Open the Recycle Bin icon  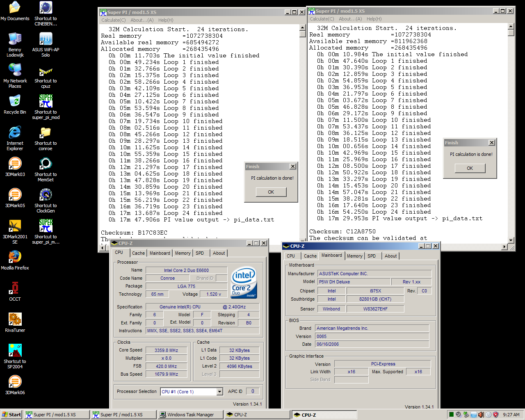click(x=15, y=102)
